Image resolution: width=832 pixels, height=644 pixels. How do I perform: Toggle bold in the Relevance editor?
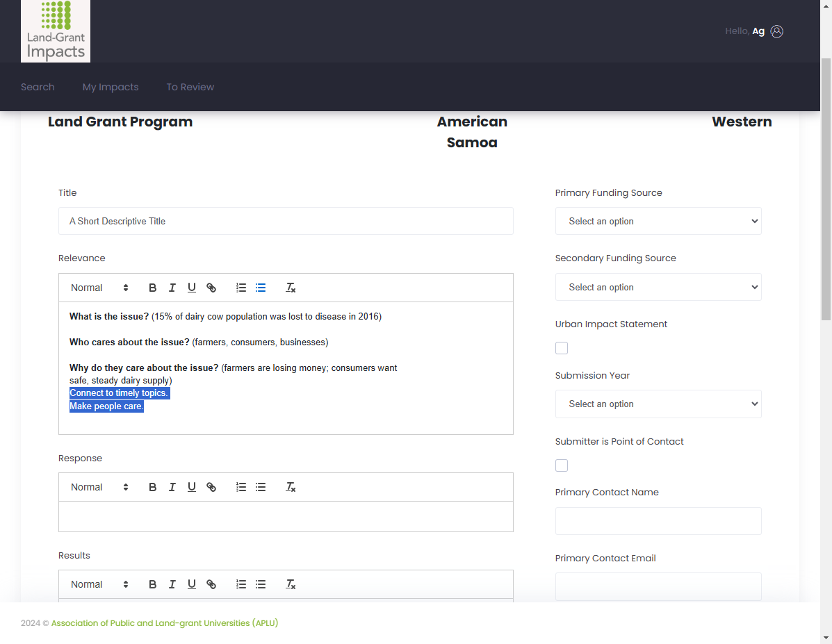[x=152, y=288]
